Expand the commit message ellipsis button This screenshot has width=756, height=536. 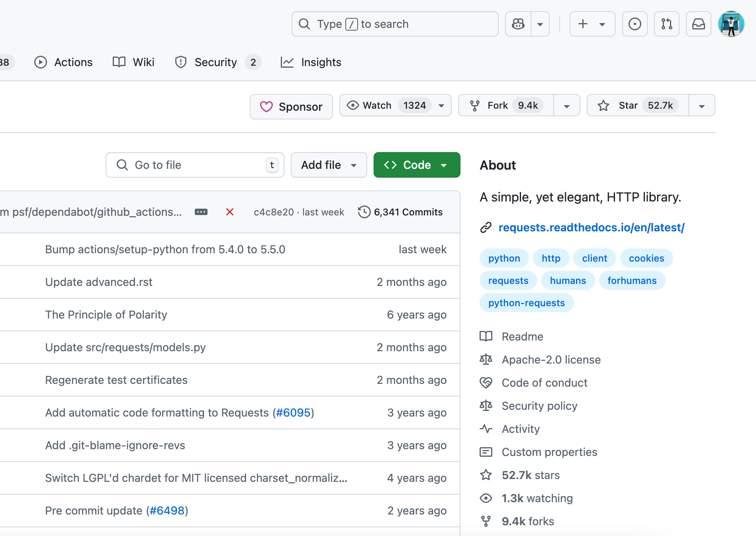click(201, 212)
